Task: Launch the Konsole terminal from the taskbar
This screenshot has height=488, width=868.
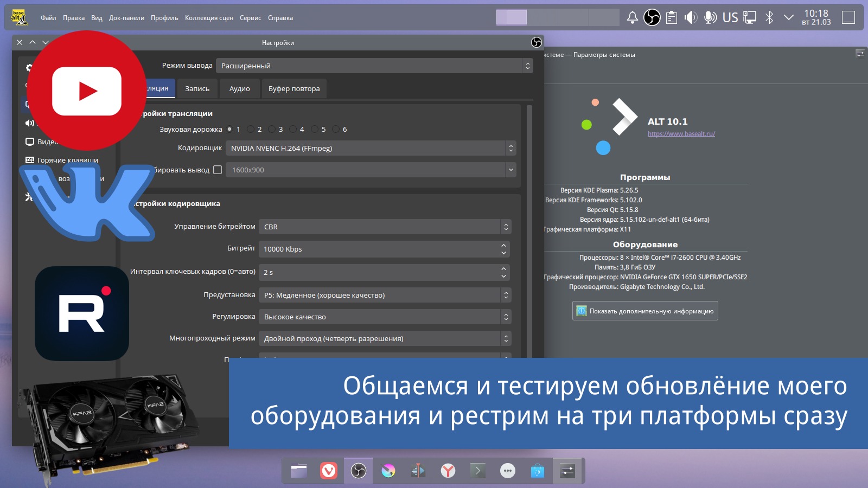Action: pyautogui.click(x=477, y=471)
